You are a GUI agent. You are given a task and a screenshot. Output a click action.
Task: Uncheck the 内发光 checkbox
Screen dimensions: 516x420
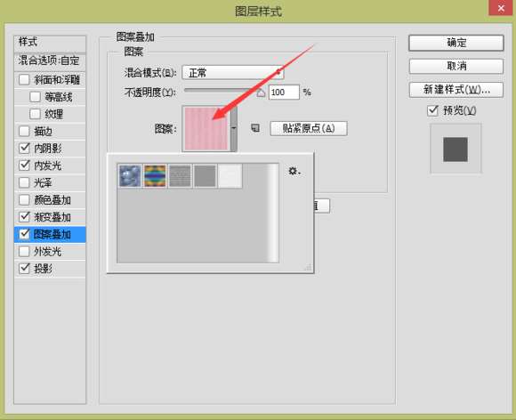point(24,166)
